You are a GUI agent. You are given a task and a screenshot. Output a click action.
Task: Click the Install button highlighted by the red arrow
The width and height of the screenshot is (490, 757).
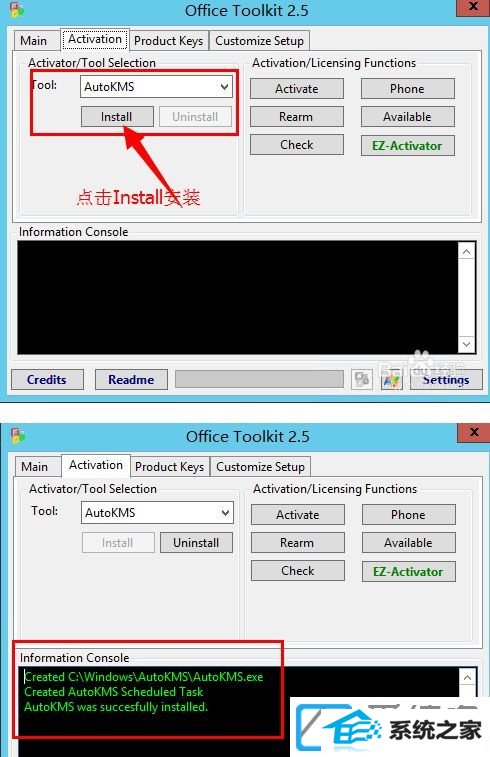pyautogui.click(x=117, y=117)
